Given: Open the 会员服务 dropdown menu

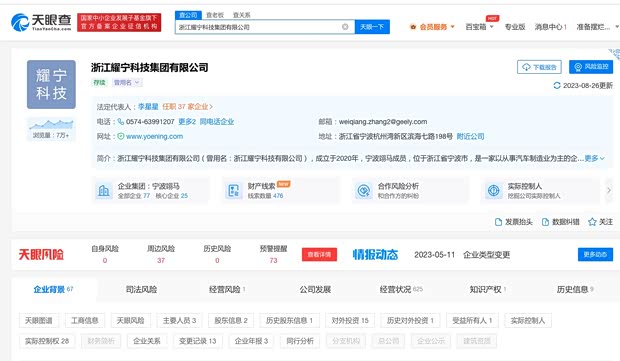Looking at the screenshot, I should [433, 27].
